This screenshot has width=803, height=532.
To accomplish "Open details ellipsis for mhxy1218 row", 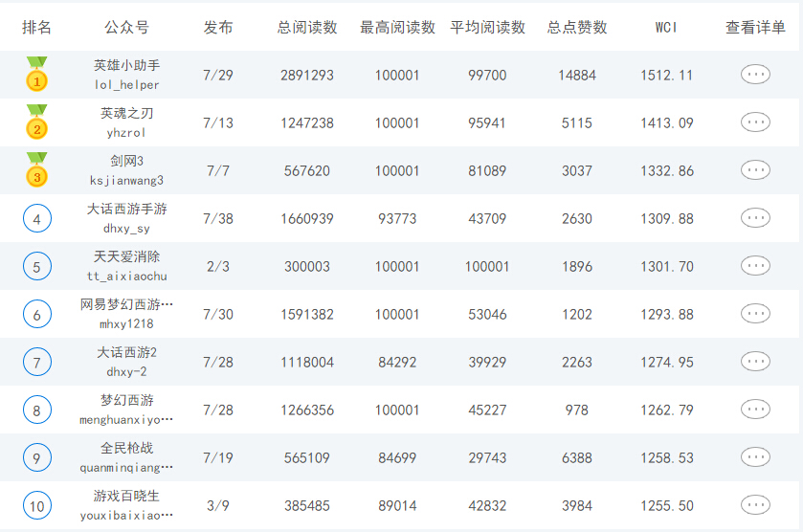I will (755, 313).
